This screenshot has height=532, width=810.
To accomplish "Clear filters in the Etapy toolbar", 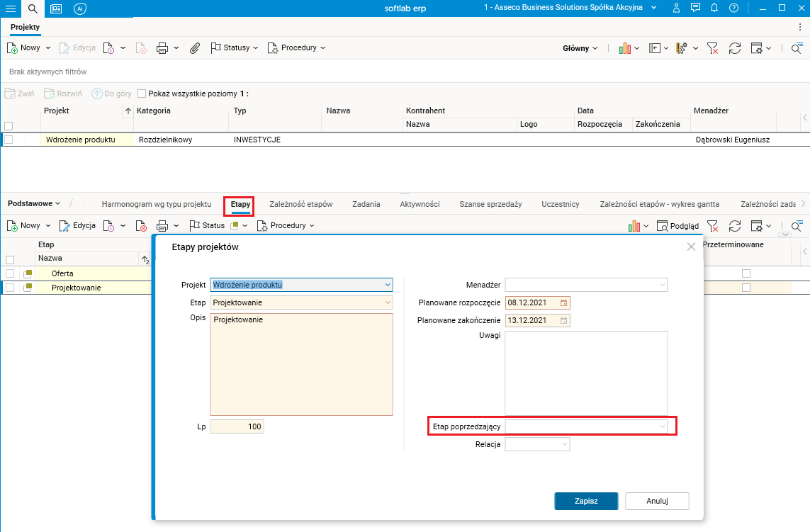I will coord(712,226).
